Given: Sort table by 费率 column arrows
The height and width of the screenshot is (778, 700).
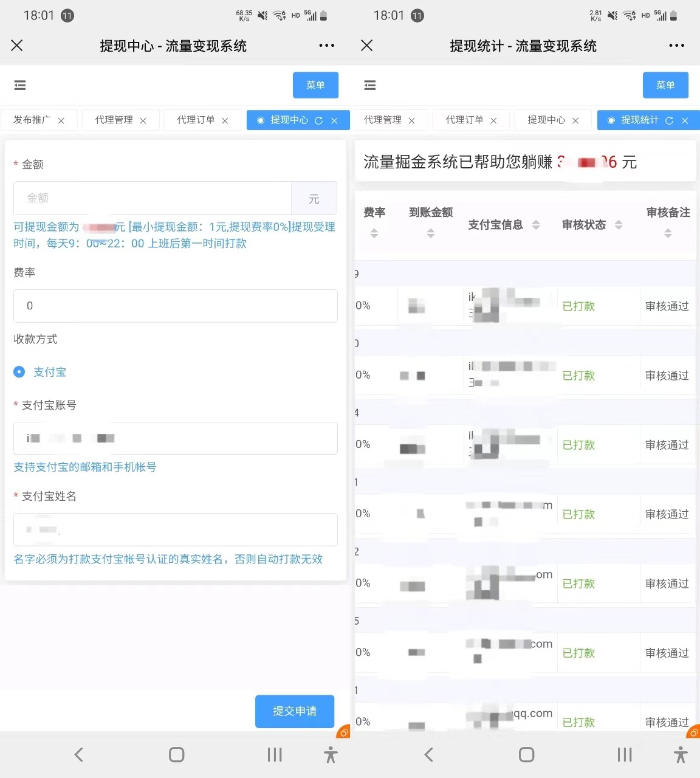Looking at the screenshot, I should [374, 233].
